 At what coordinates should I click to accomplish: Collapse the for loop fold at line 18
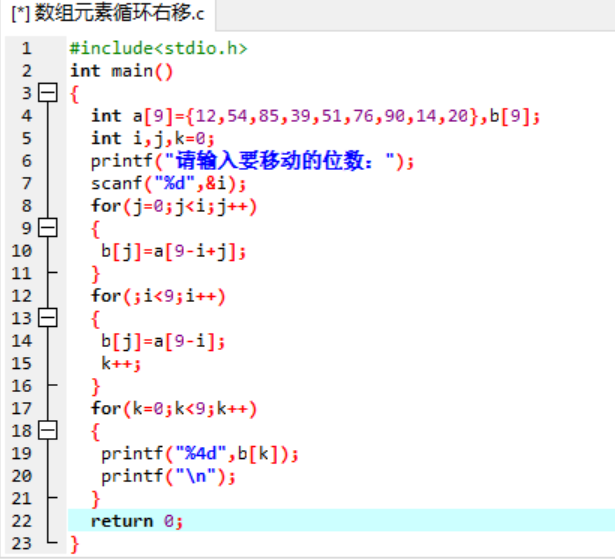click(x=48, y=430)
